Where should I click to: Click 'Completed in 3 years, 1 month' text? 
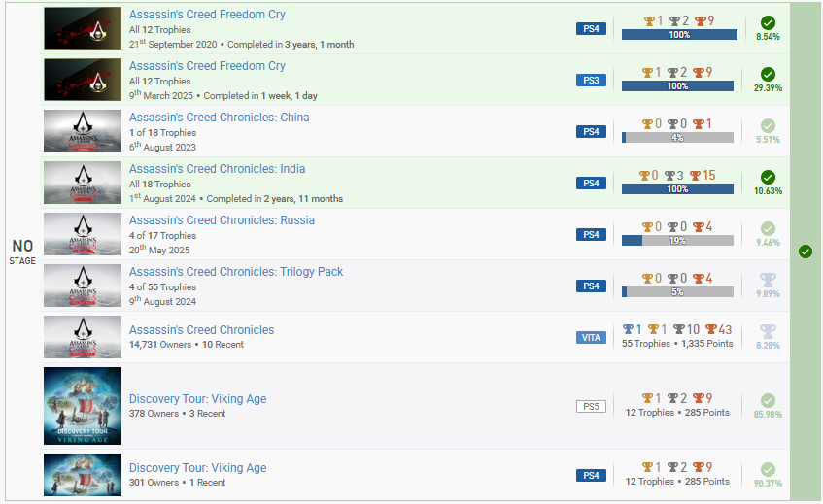point(291,45)
